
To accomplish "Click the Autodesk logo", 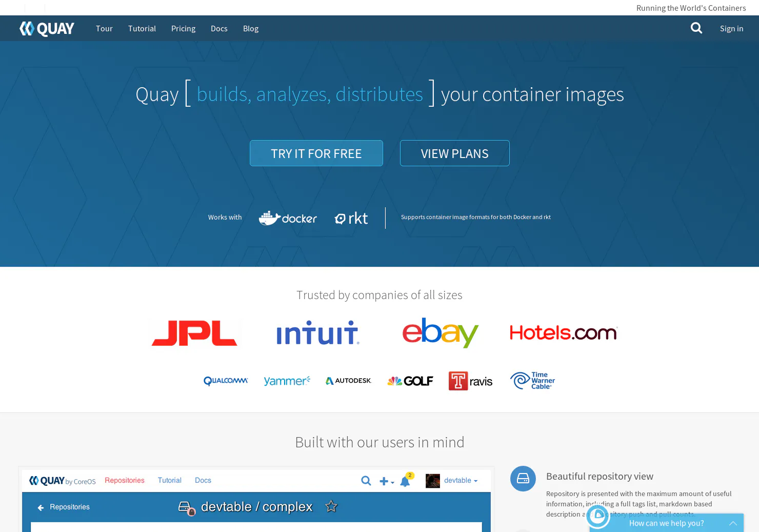I will click(349, 381).
